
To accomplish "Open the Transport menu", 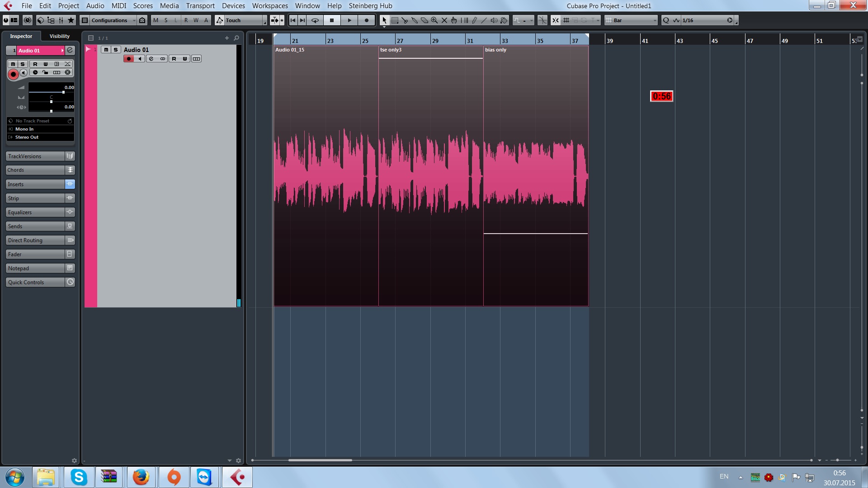I will (x=200, y=6).
